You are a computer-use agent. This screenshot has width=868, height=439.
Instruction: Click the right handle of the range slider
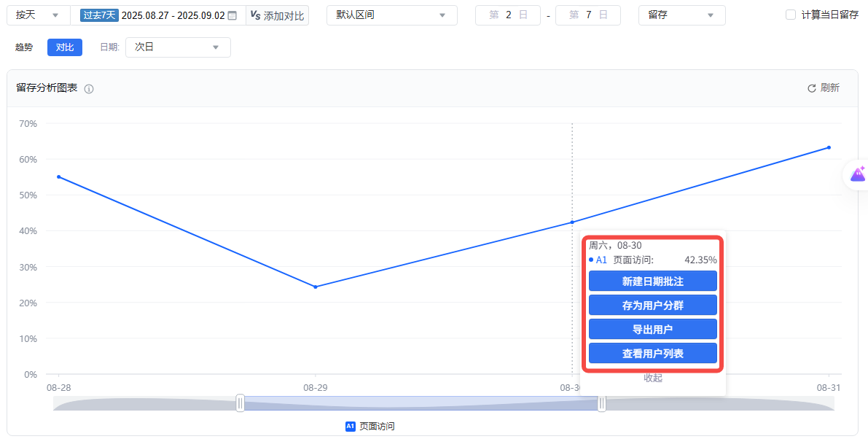pos(602,403)
